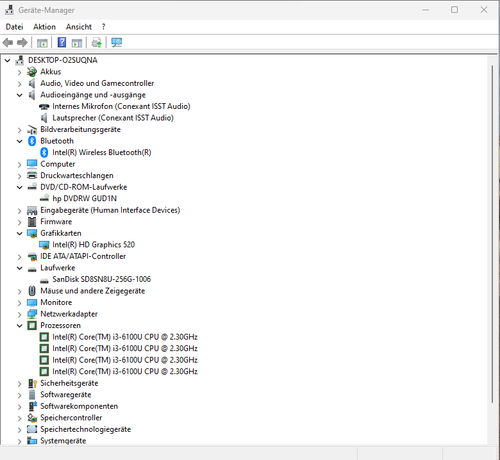
Task: Click the Mäuse und andere Zeigegeräte mouse icon
Action: point(32,291)
